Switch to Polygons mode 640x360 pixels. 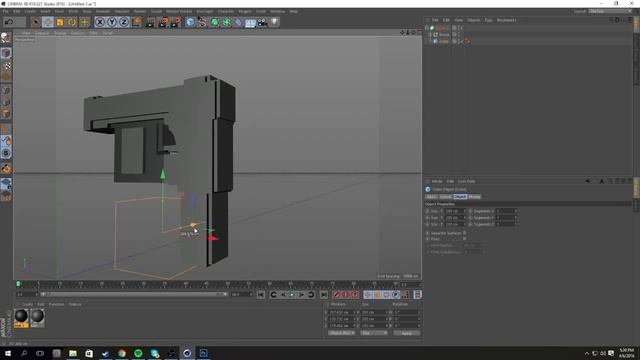[x=6, y=114]
